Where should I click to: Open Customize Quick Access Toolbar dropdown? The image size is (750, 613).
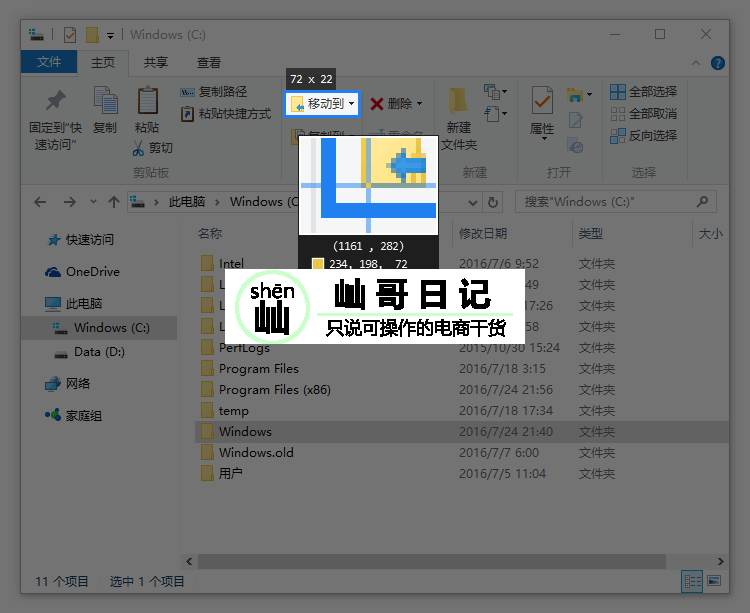pos(110,36)
